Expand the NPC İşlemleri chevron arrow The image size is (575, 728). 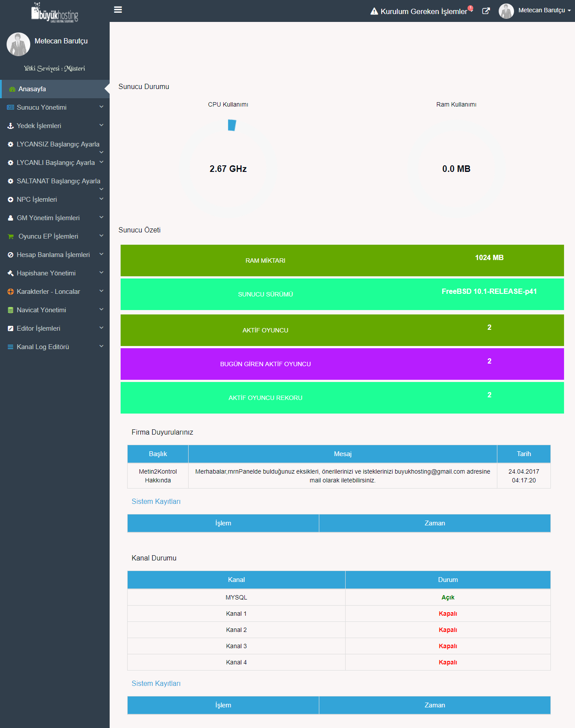coord(101,199)
